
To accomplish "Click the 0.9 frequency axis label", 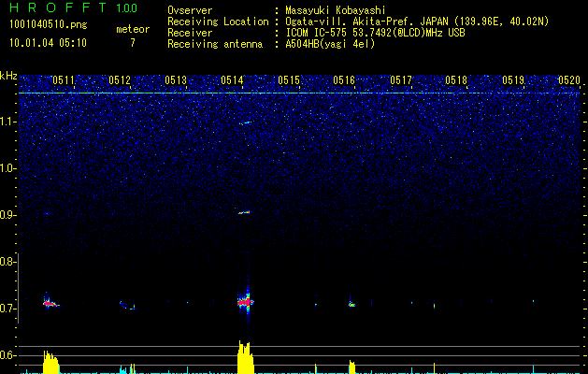I will point(7,215).
